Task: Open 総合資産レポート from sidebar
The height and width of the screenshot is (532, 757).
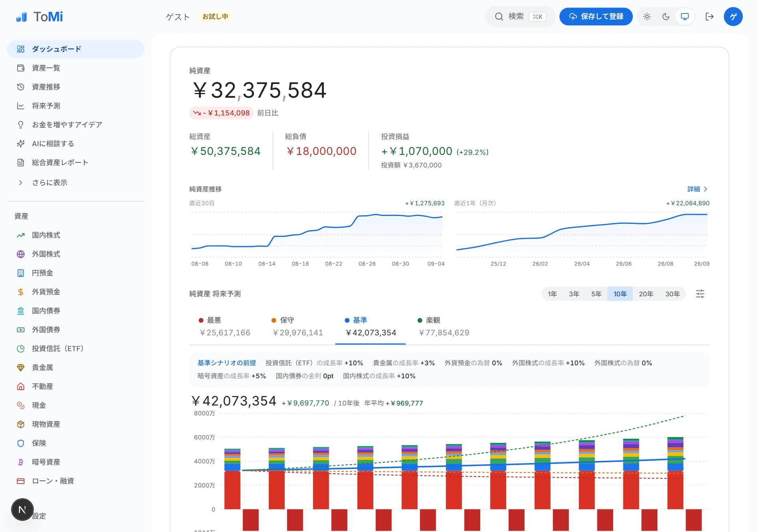Action: pos(76,162)
